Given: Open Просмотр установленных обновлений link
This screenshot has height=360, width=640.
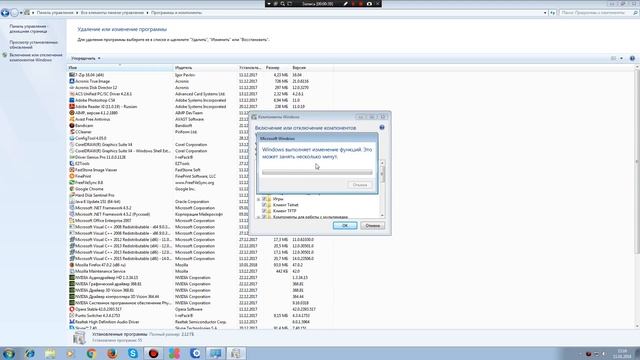Looking at the screenshot, I should coord(33,44).
